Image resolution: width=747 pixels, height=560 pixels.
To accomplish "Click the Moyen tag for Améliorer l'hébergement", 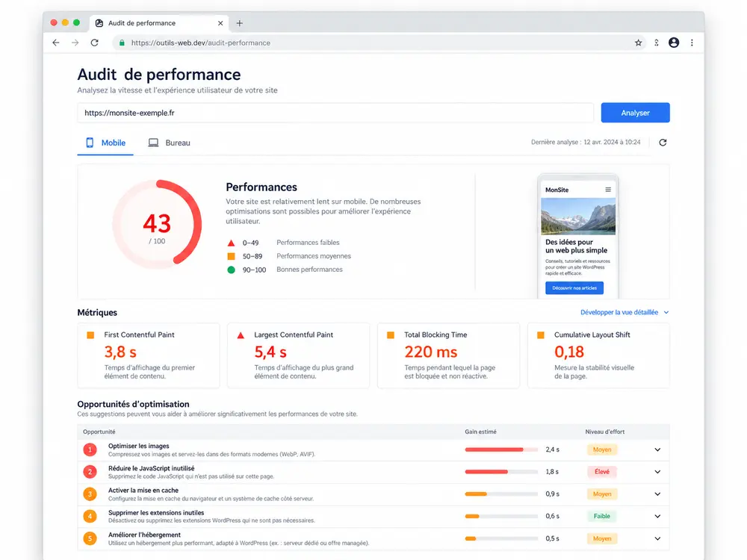I will [601, 538].
